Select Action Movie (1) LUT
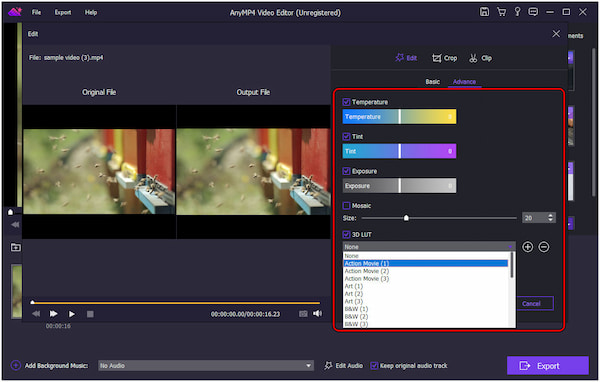The width and height of the screenshot is (600, 382). click(426, 263)
